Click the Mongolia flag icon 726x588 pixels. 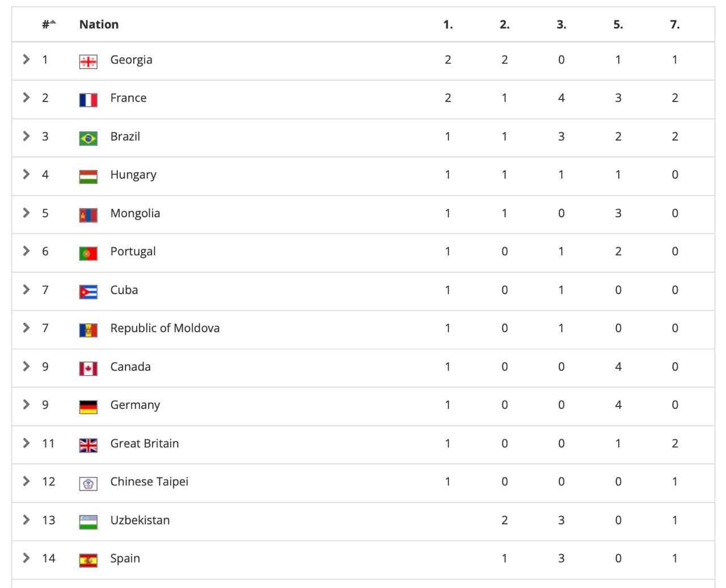88,215
